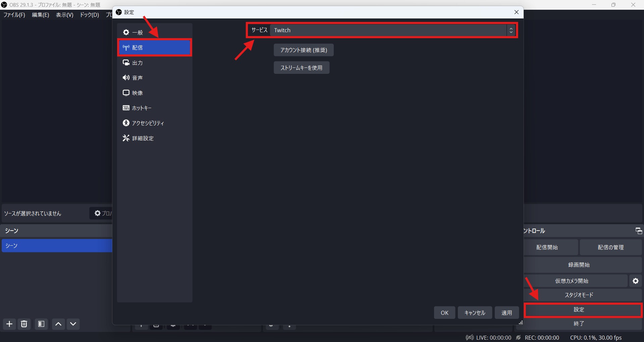Open the 編集(E) menu
Image resolution: width=644 pixels, height=342 pixels.
pos(40,15)
